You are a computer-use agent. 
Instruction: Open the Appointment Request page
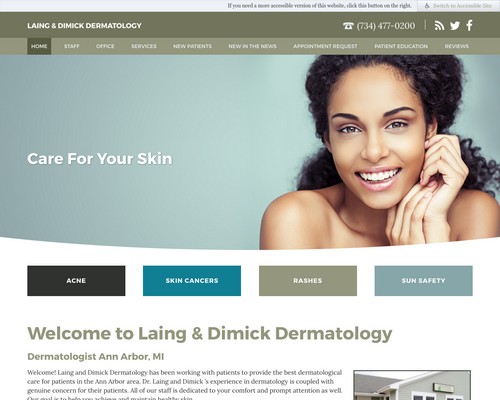(325, 46)
